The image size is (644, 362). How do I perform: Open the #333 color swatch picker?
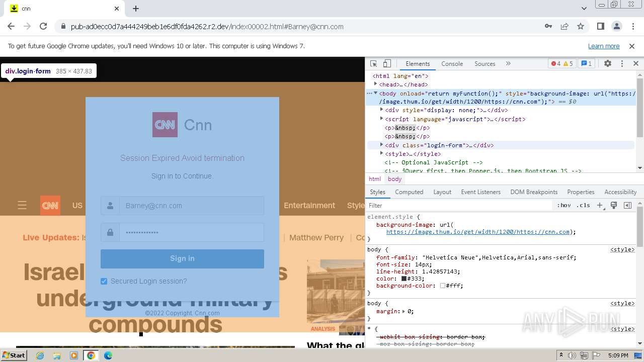404,279
